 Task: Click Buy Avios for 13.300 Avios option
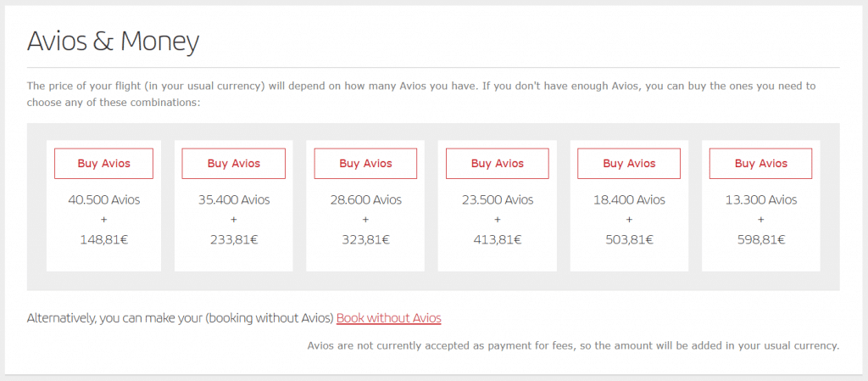pos(760,164)
